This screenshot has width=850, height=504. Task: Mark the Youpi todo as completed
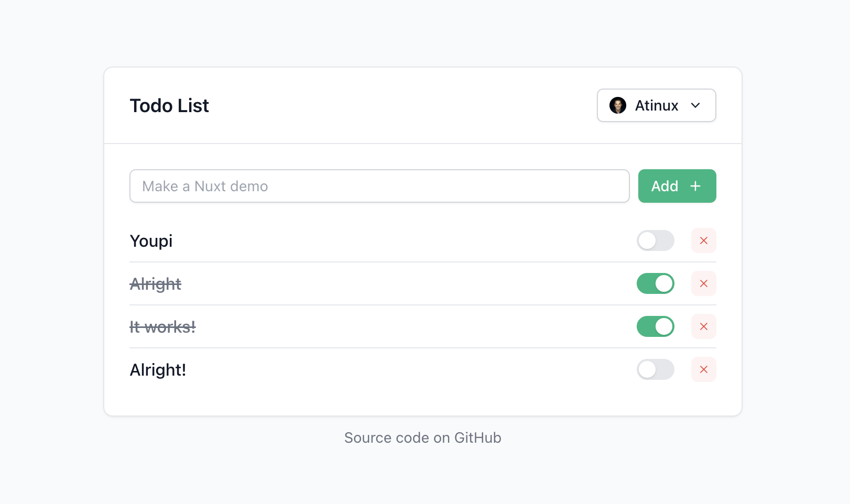[x=656, y=240]
